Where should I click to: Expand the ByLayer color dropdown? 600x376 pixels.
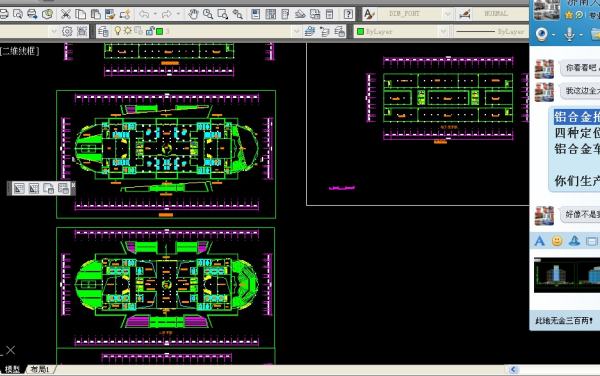[x=443, y=31]
